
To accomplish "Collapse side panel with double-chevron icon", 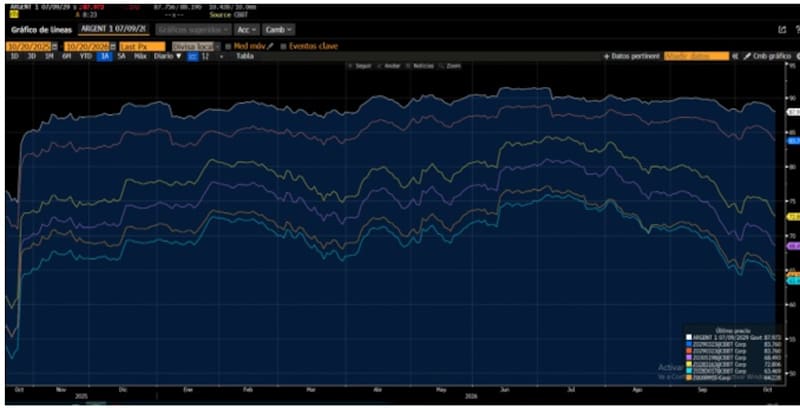I will coord(735,56).
